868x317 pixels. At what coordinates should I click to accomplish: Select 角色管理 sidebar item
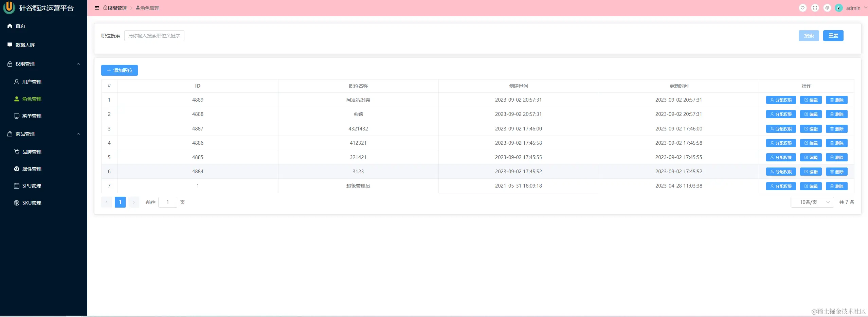click(x=43, y=99)
